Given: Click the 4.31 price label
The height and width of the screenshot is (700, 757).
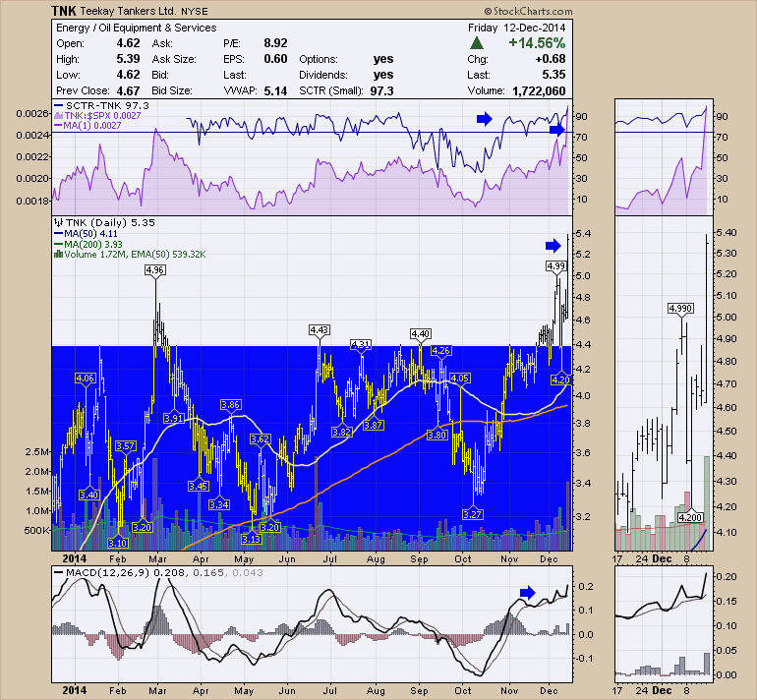Looking at the screenshot, I should point(361,344).
